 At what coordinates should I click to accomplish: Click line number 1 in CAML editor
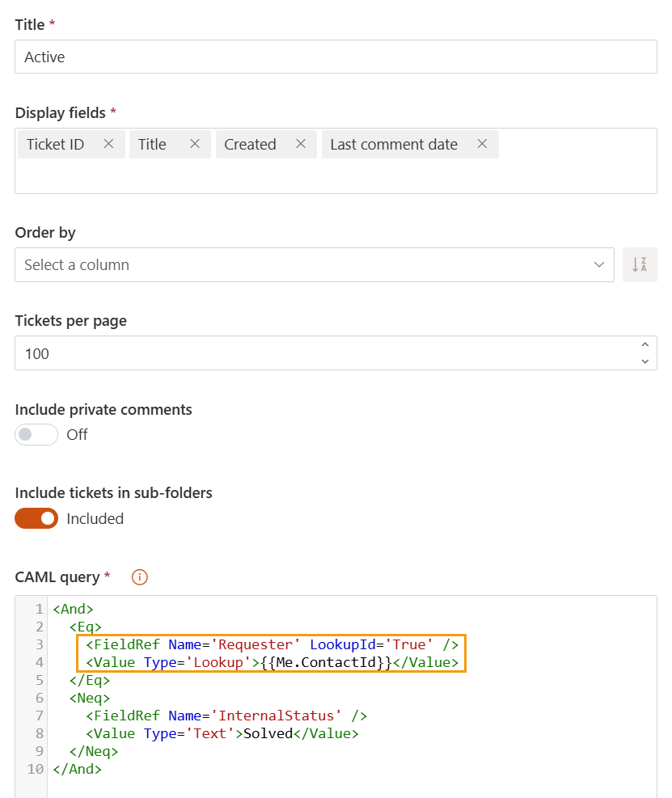coord(39,609)
